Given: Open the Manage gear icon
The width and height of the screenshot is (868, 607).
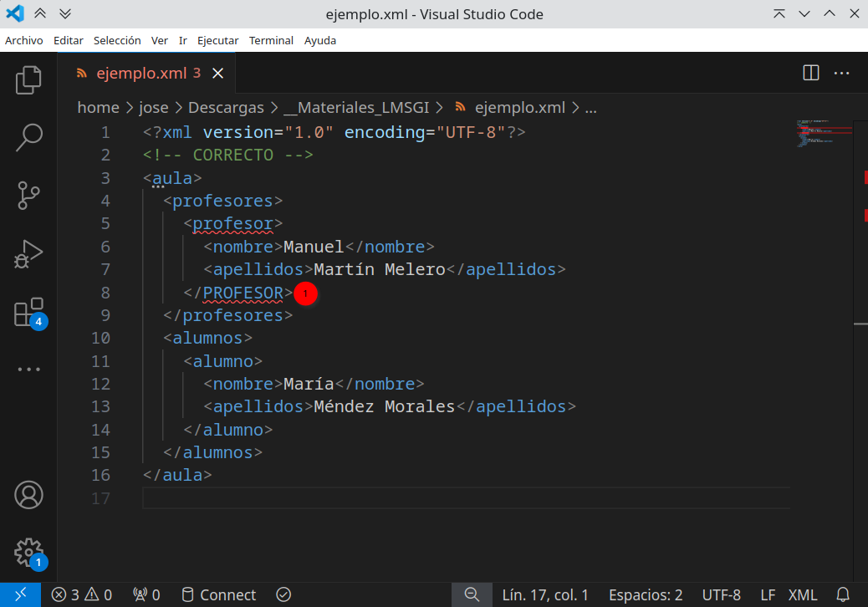Looking at the screenshot, I should tap(30, 553).
